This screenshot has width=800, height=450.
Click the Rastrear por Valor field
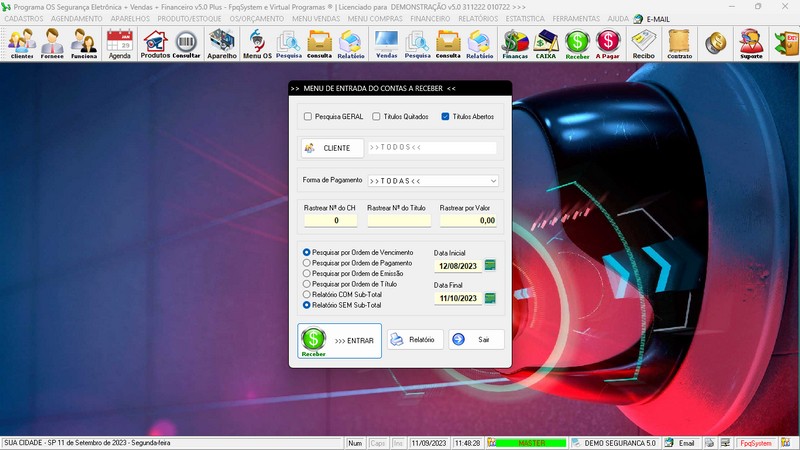click(x=468, y=220)
